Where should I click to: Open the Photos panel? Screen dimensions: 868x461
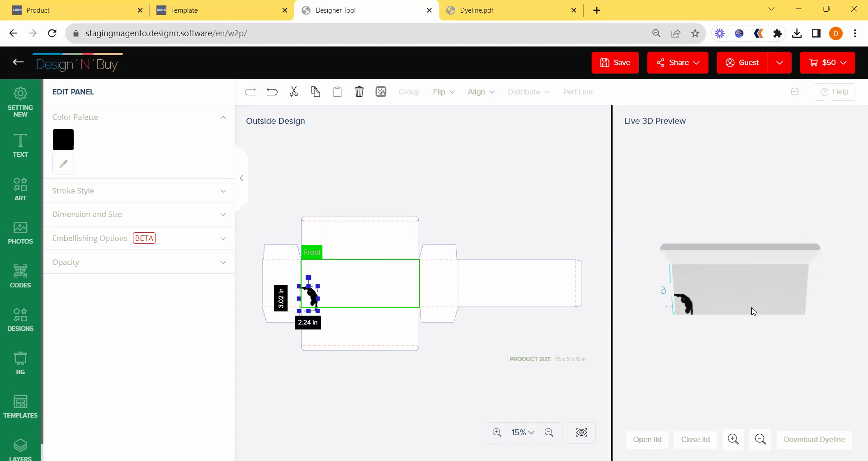(20, 233)
